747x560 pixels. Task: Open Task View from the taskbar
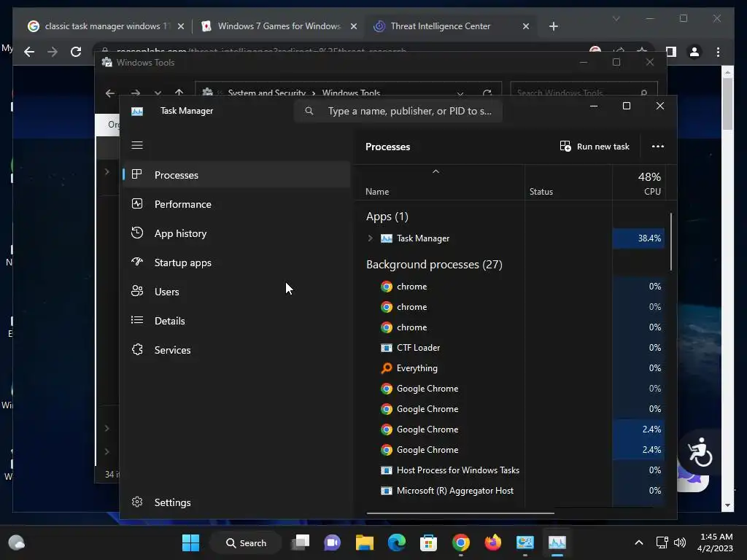301,542
